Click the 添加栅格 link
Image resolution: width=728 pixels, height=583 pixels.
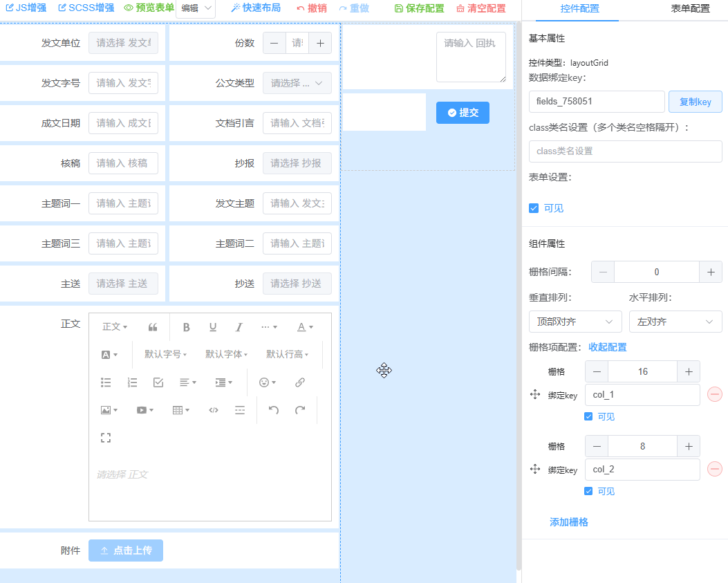[568, 522]
